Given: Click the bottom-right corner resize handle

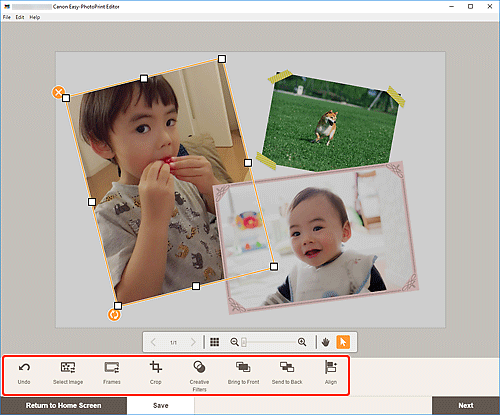Looking at the screenshot, I should (x=274, y=266).
